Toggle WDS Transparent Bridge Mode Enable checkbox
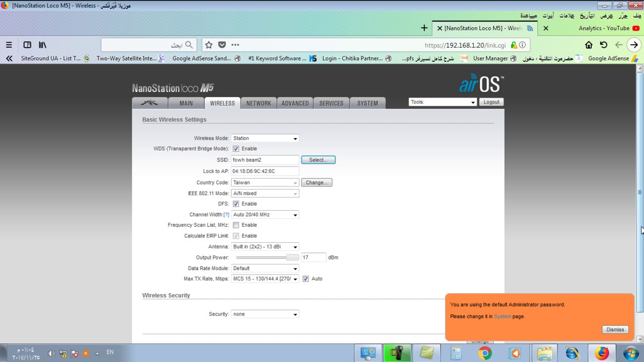This screenshot has height=362, width=644. (x=236, y=149)
